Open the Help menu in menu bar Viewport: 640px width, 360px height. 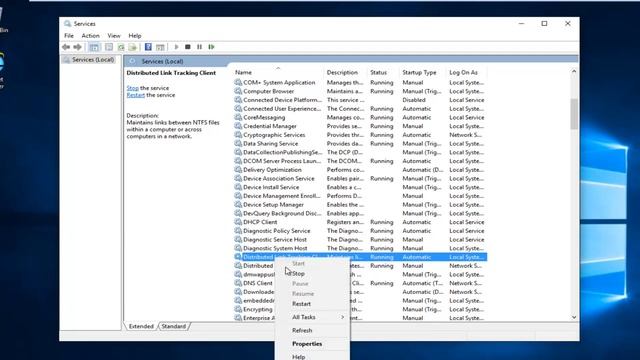[135, 36]
